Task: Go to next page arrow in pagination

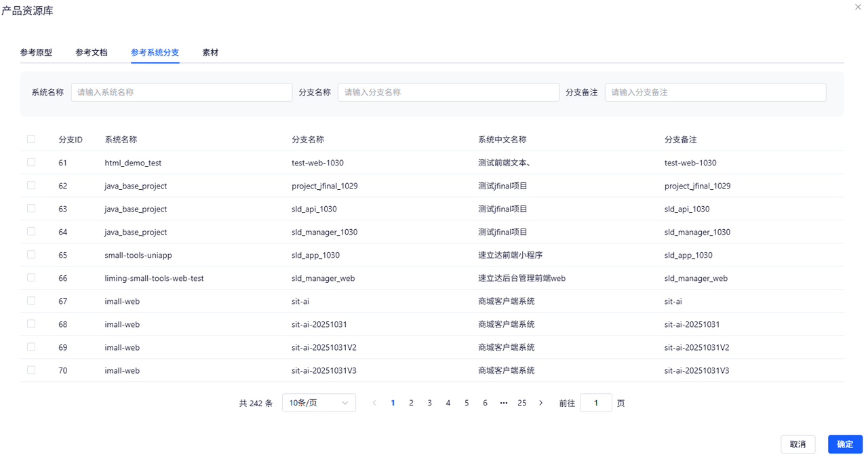Action: [x=540, y=403]
